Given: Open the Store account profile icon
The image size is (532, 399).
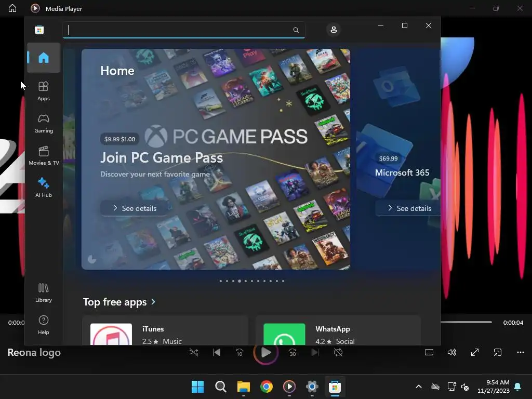Looking at the screenshot, I should pos(334,30).
